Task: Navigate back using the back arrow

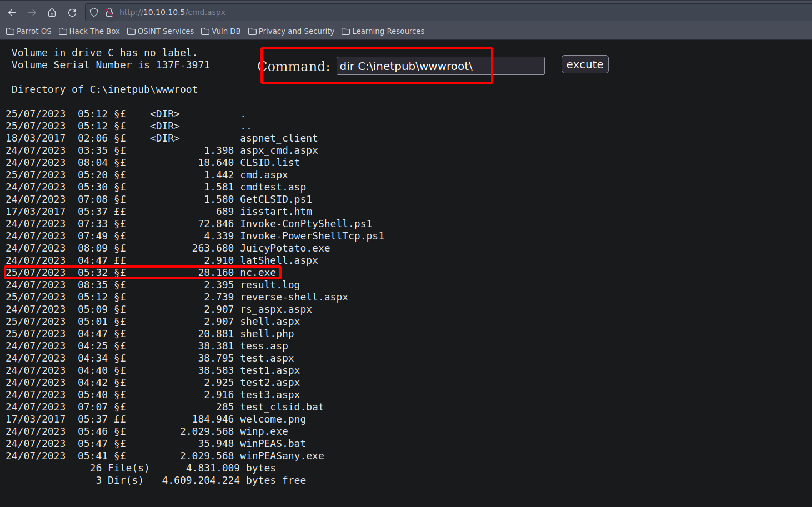Action: point(12,12)
